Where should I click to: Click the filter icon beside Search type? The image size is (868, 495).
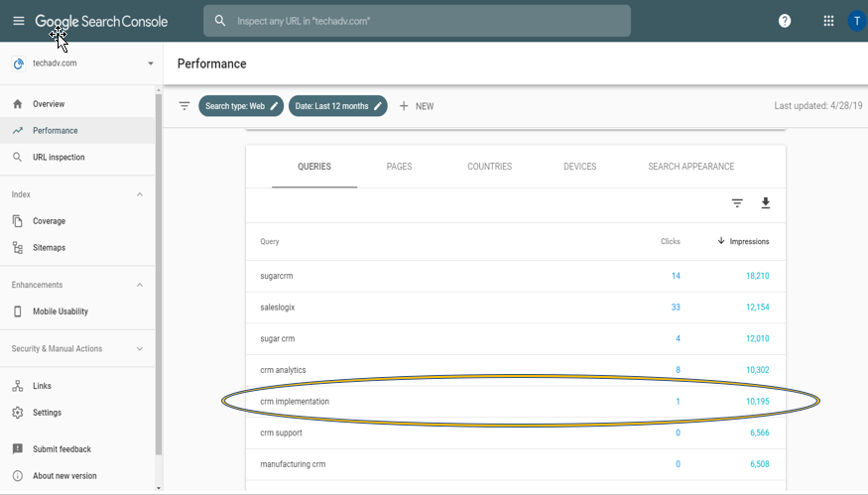[185, 106]
